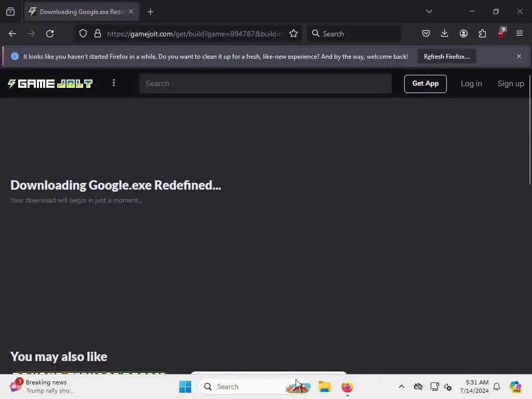Image resolution: width=532 pixels, height=399 pixels.
Task: Open Breaking news widget on taskbar
Action: (x=43, y=387)
